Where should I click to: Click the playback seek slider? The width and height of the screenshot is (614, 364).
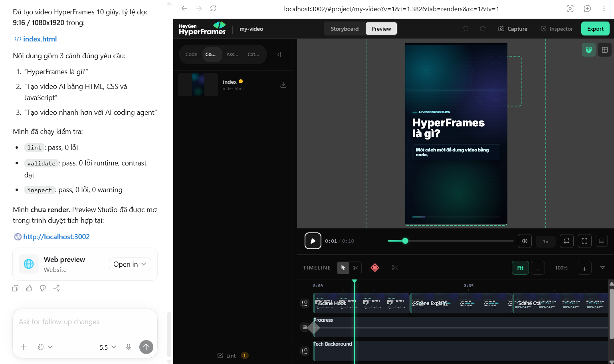(451, 241)
